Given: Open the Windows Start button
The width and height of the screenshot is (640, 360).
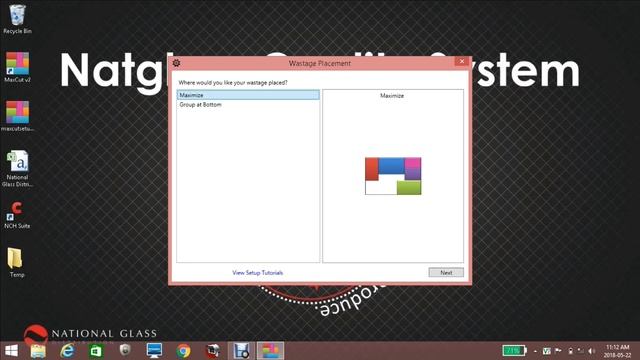Looking at the screenshot, I should (11, 351).
